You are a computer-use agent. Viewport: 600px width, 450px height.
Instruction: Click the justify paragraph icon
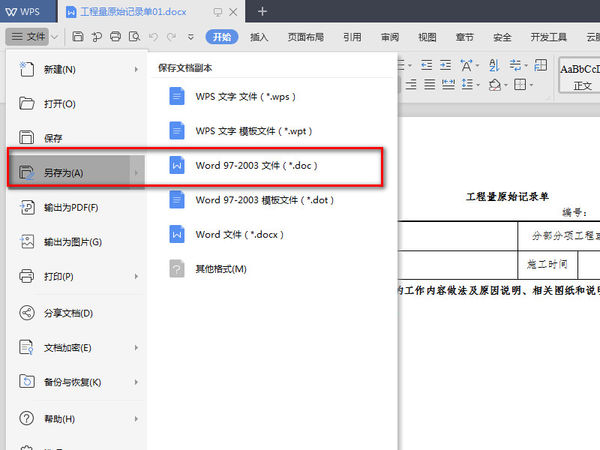click(x=430, y=84)
